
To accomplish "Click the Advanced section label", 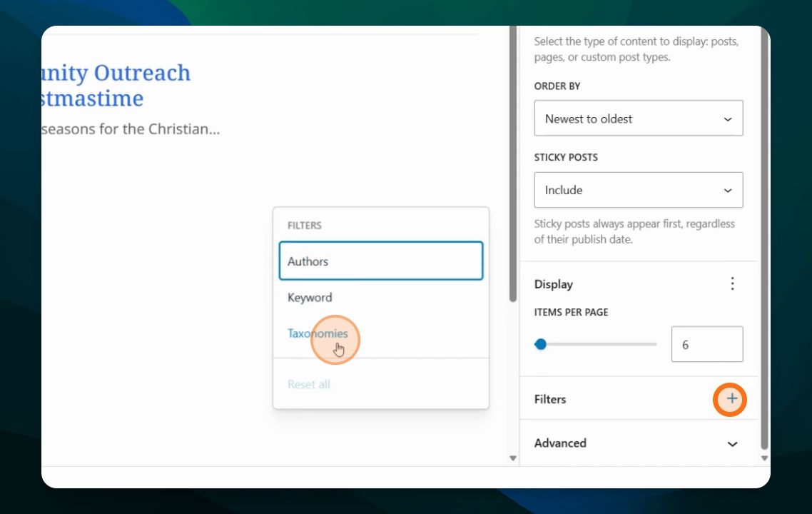I will pyautogui.click(x=560, y=443).
